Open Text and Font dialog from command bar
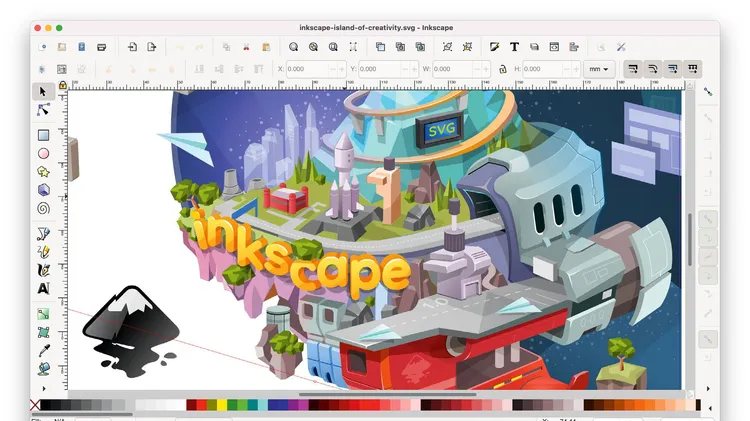 click(514, 47)
